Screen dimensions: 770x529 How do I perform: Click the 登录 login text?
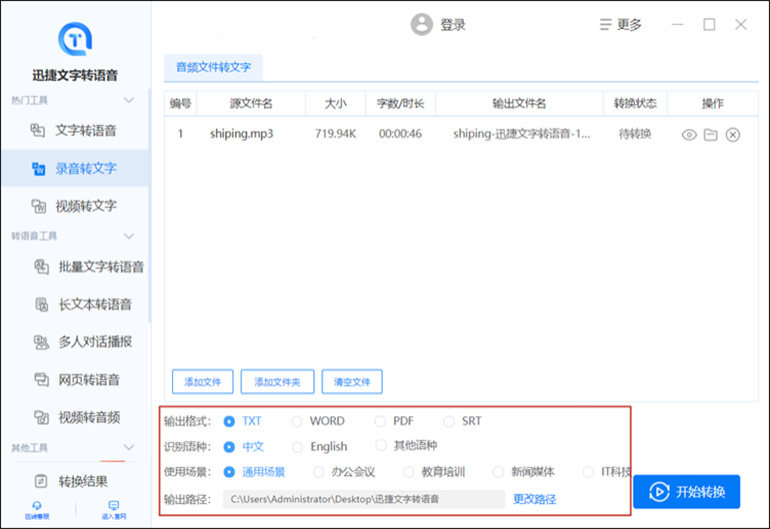pyautogui.click(x=453, y=25)
